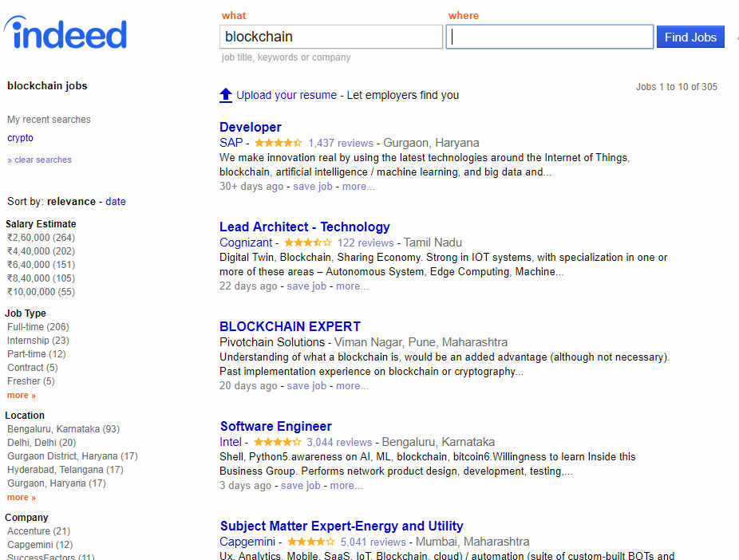Viewport: 739px width, 560px height.
Task: Filter by Bengaluru, Karnataka location
Action: coord(63,429)
